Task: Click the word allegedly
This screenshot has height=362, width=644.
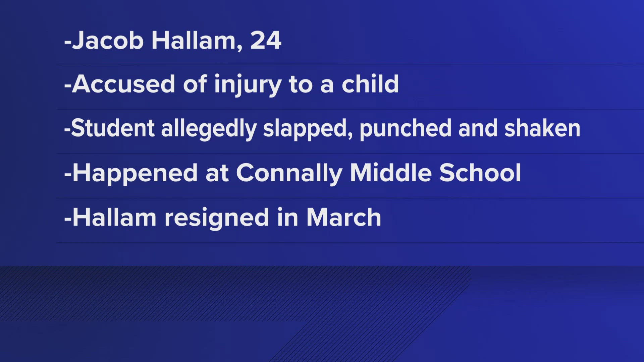Action: 209,129
